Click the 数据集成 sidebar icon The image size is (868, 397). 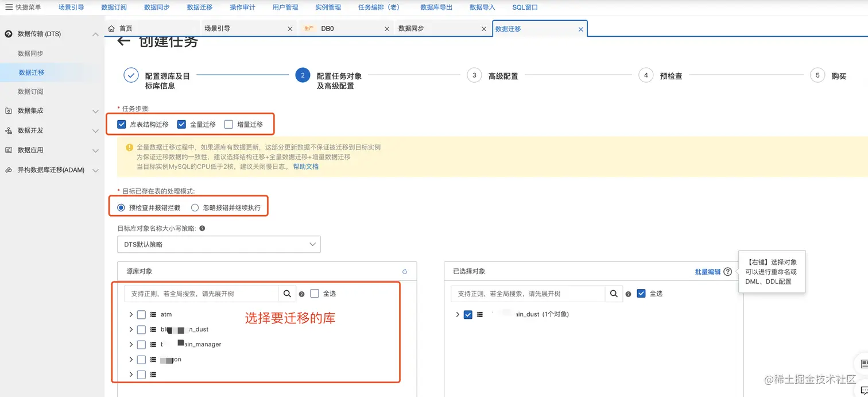click(x=9, y=111)
